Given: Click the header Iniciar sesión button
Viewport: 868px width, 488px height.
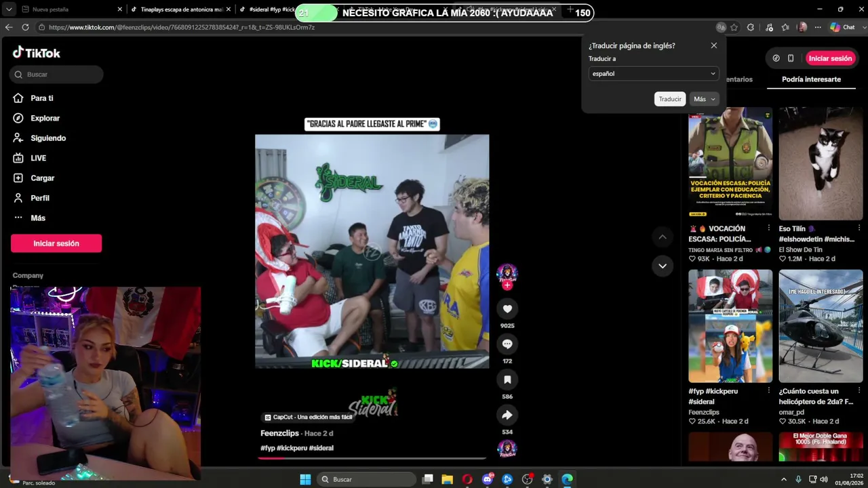Looking at the screenshot, I should 830,58.
